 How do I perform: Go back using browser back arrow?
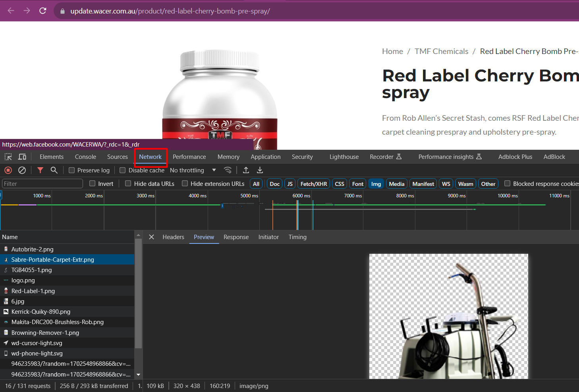tap(11, 11)
